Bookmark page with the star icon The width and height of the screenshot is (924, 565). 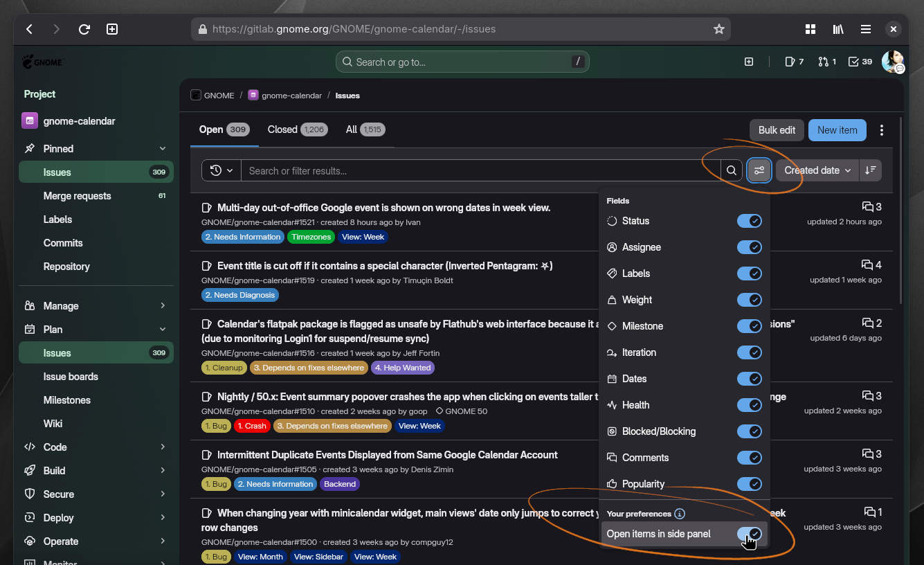pyautogui.click(x=718, y=29)
